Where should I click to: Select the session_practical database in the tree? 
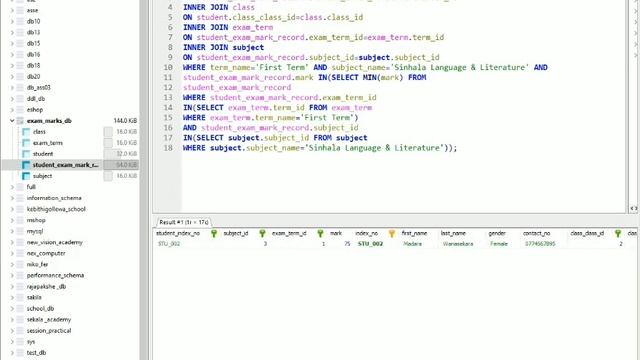click(49, 330)
